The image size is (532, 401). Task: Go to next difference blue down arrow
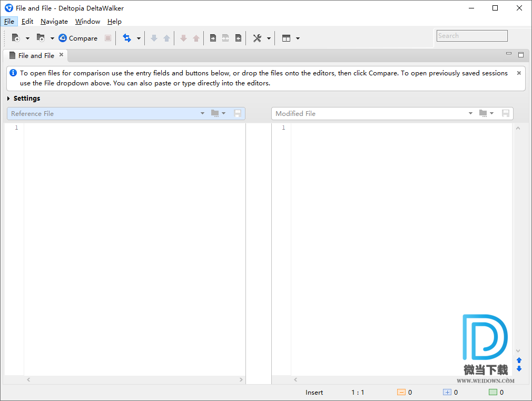[x=154, y=38]
